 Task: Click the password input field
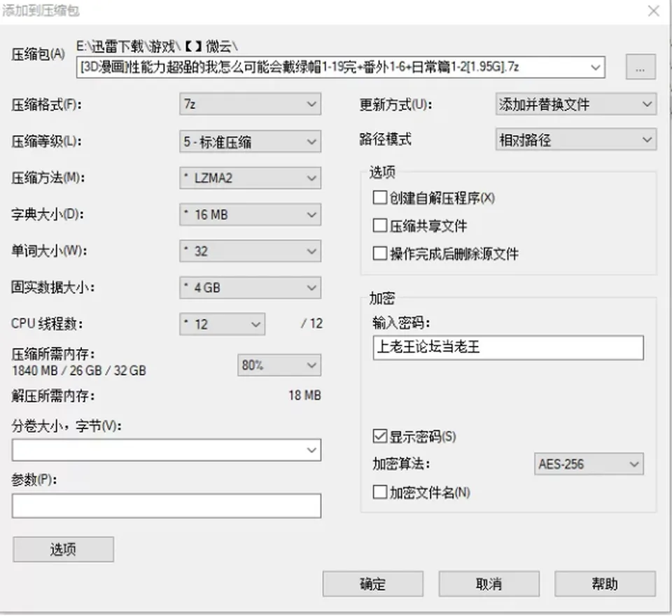click(508, 348)
